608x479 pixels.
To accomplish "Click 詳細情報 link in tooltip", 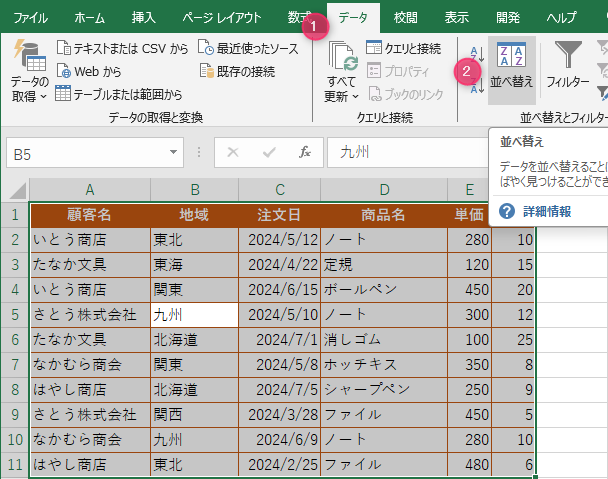I will [546, 211].
